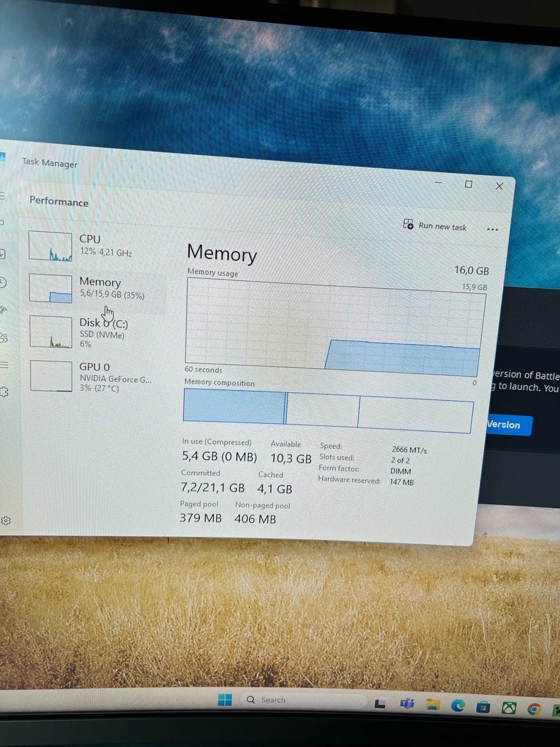This screenshot has height=747, width=560.
Task: Open the GPU 0 NVIDIA GeForce view
Action: coord(96,376)
